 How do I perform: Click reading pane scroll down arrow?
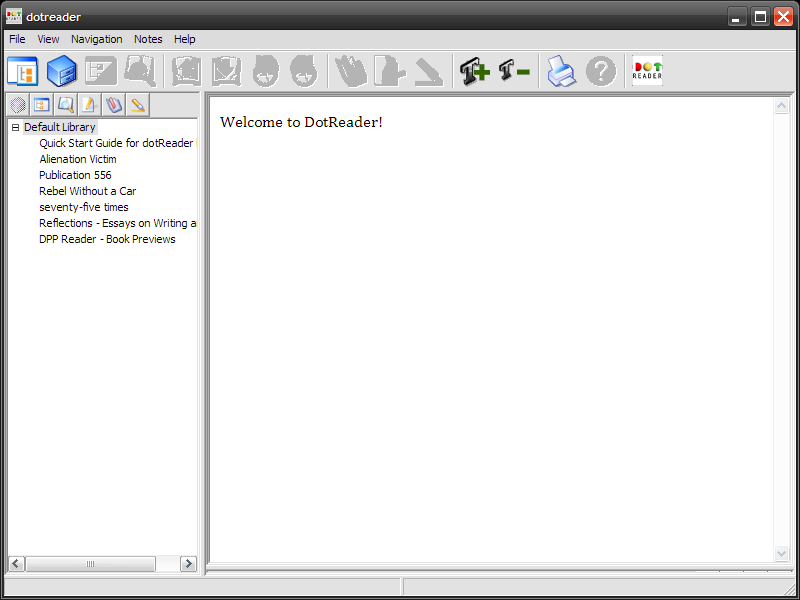pyautogui.click(x=781, y=553)
